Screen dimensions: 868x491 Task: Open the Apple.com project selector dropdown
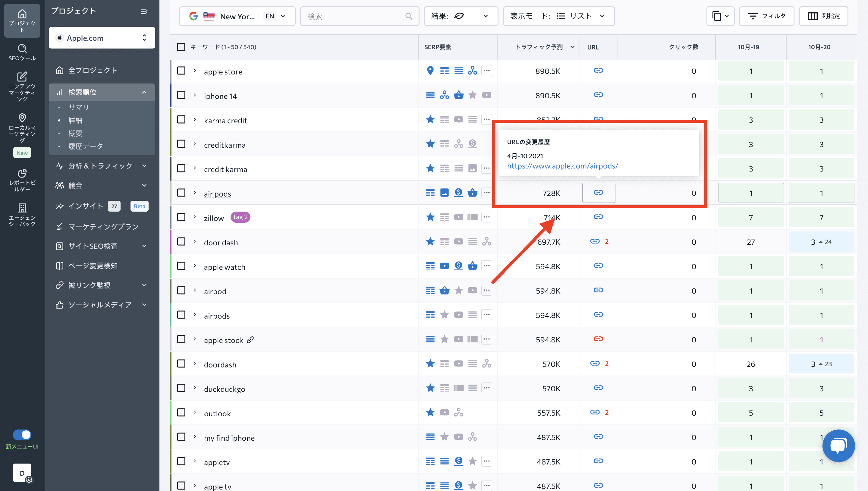(x=102, y=38)
